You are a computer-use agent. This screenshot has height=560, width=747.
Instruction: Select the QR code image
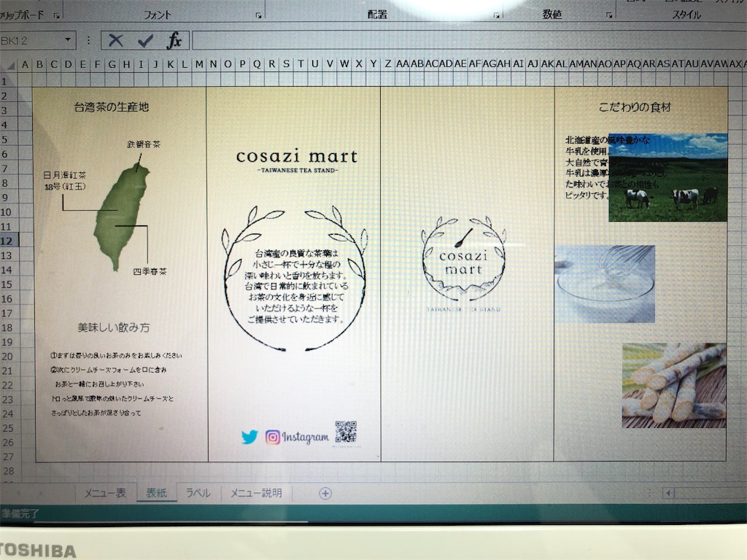point(346,432)
